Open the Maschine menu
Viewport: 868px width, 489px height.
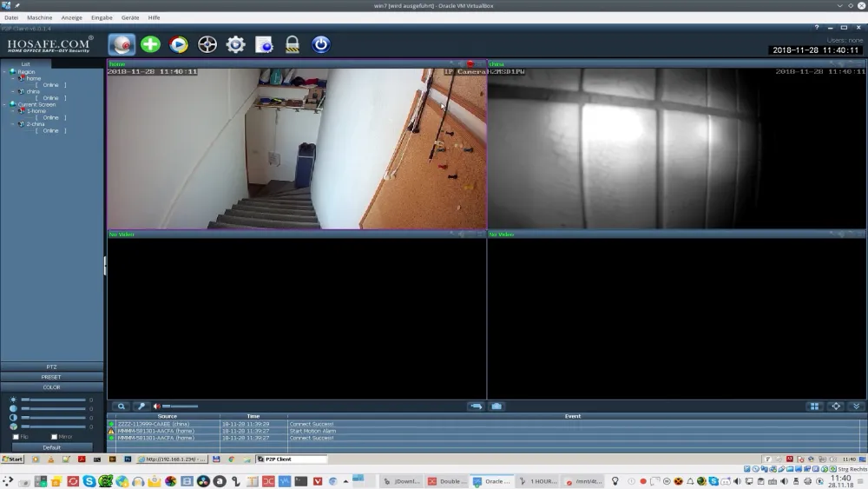pyautogui.click(x=39, y=17)
